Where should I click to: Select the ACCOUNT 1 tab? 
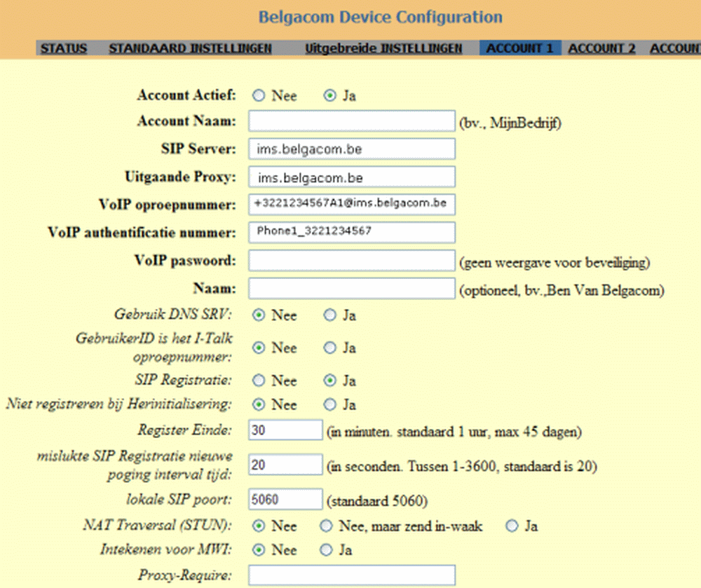tap(519, 48)
